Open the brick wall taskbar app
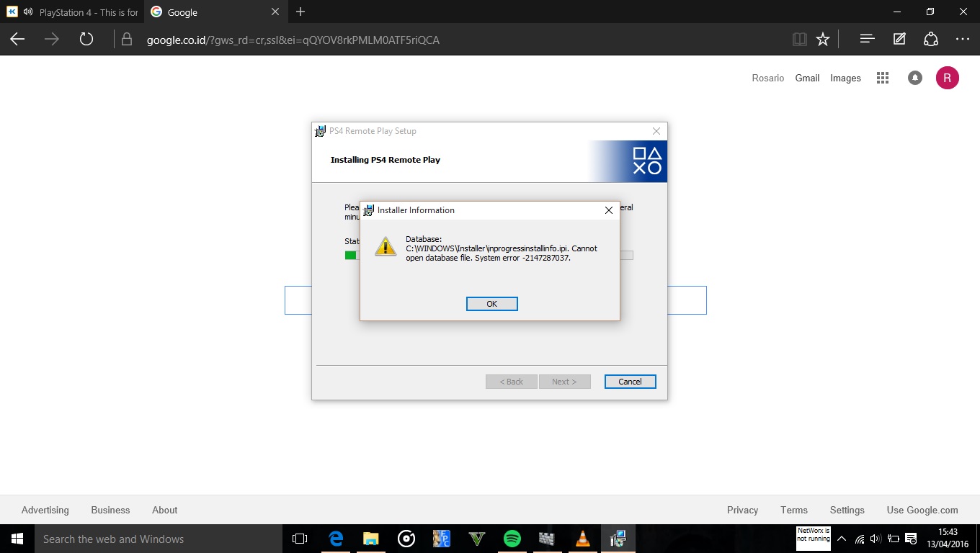The height and width of the screenshot is (553, 980). (546, 539)
